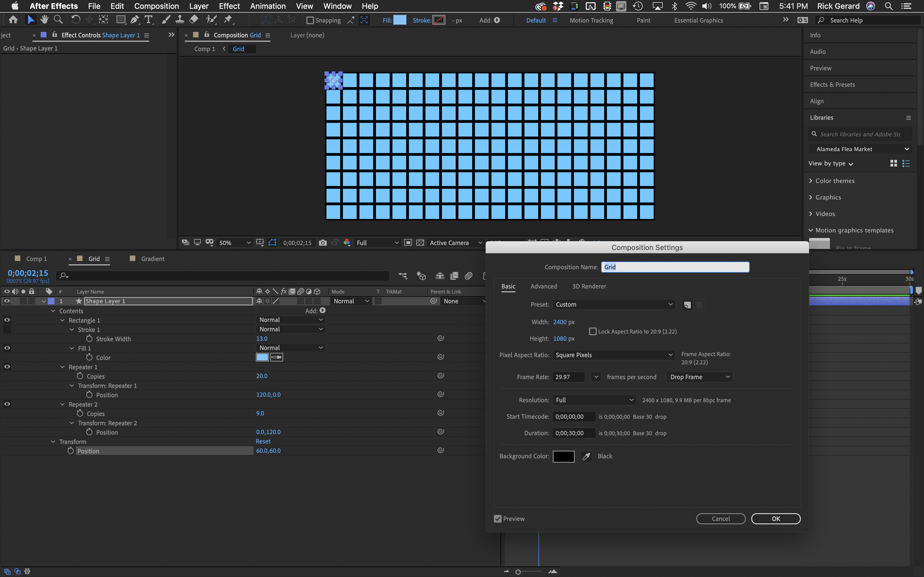
Task: Collapse the Rectangle 1 group
Action: pos(62,320)
